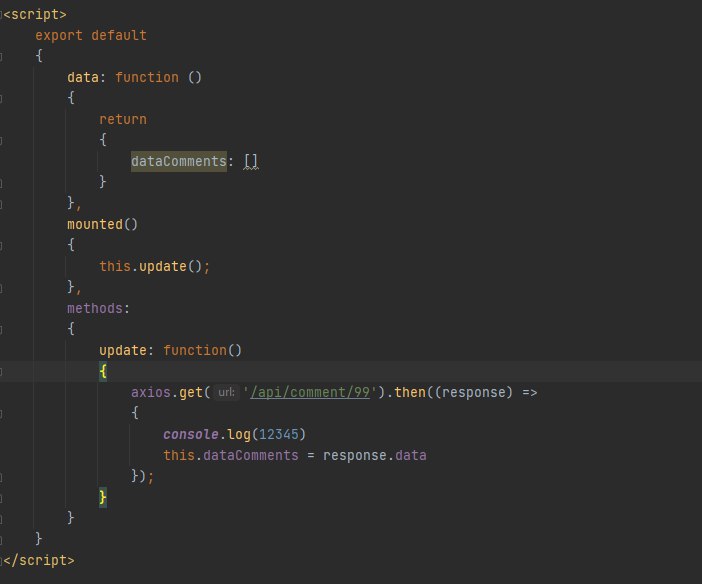
Task: Place cursor on closing </script> tag
Action: [39, 560]
